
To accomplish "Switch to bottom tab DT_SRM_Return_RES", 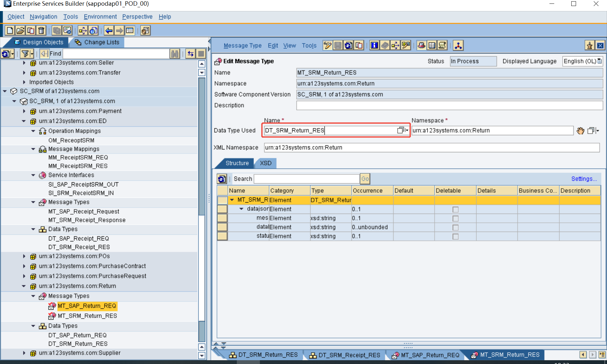I will pyautogui.click(x=263, y=355).
